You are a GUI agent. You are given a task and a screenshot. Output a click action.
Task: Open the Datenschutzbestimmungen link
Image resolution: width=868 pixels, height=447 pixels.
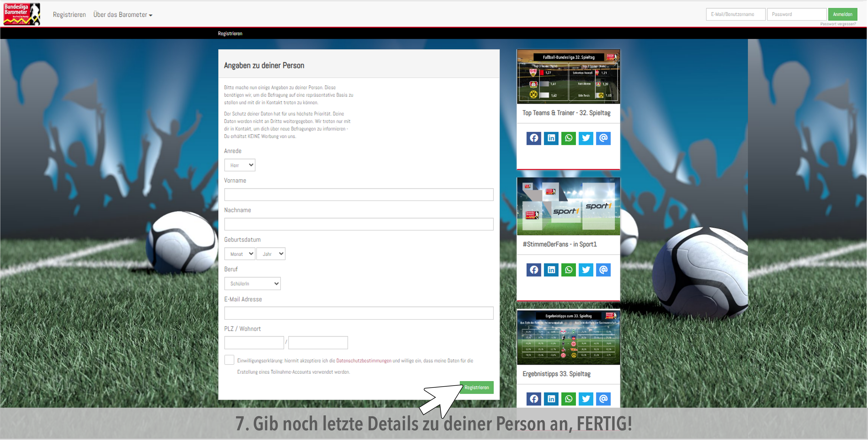pyautogui.click(x=364, y=360)
